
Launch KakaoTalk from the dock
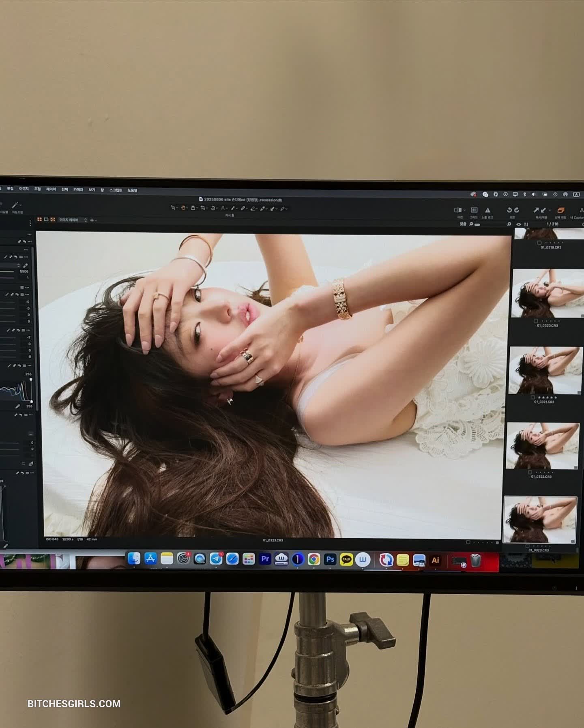point(346,559)
